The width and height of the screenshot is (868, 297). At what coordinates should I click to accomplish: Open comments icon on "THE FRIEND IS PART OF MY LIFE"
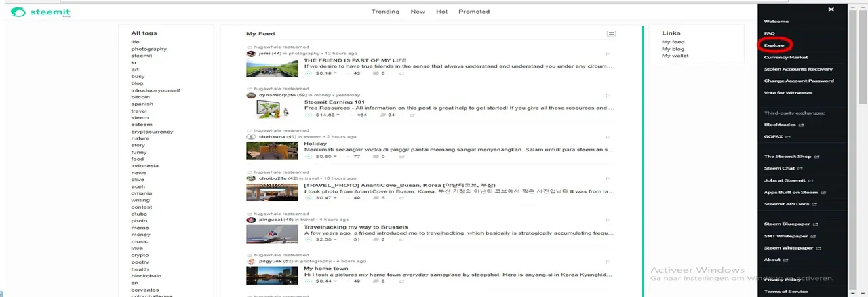(376, 73)
